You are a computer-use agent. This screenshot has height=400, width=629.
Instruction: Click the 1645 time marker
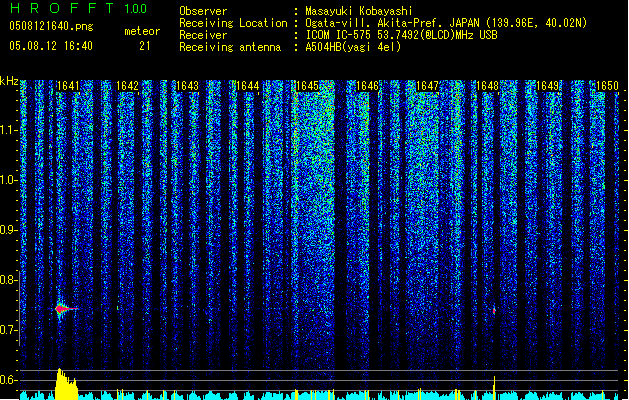[x=307, y=86]
